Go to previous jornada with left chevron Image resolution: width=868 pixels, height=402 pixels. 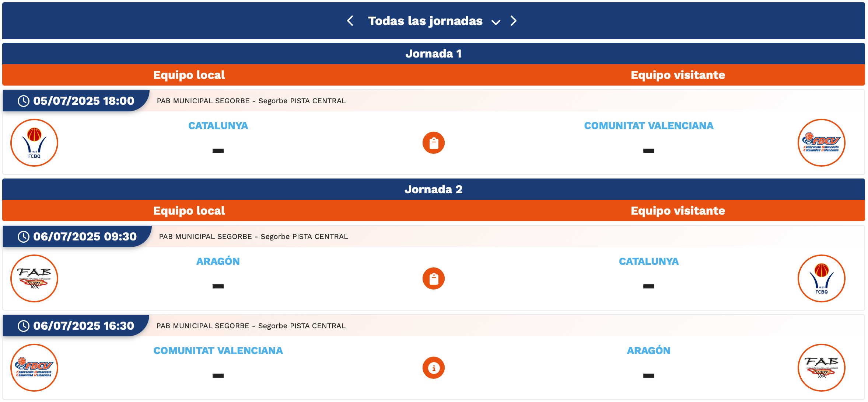(x=350, y=21)
